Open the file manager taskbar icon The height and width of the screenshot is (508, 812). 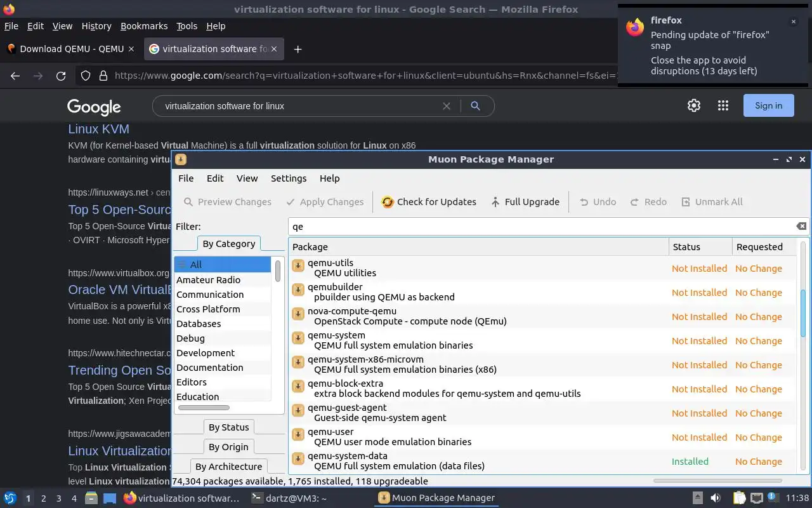(x=91, y=498)
